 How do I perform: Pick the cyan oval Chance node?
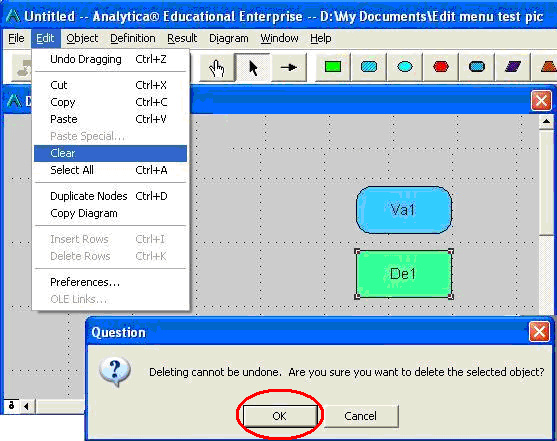(x=405, y=67)
